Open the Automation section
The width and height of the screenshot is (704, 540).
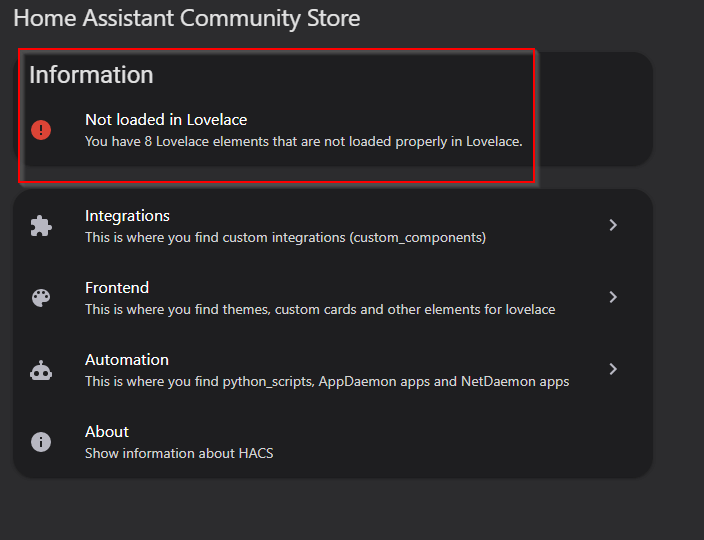point(333,370)
